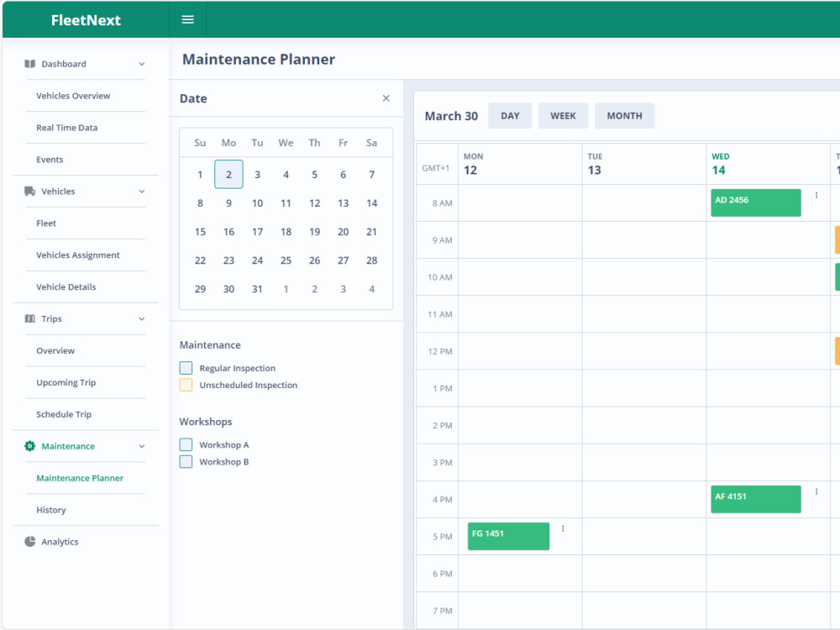Collapse the Vehicles menu chevron
This screenshot has height=630, width=840.
tap(142, 192)
